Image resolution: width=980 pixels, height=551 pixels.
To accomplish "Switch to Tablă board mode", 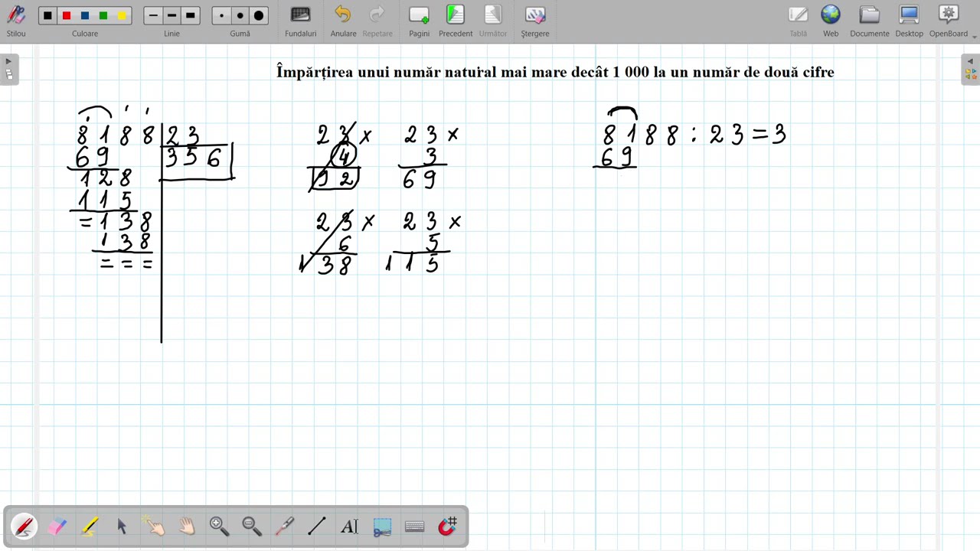I will point(798,21).
